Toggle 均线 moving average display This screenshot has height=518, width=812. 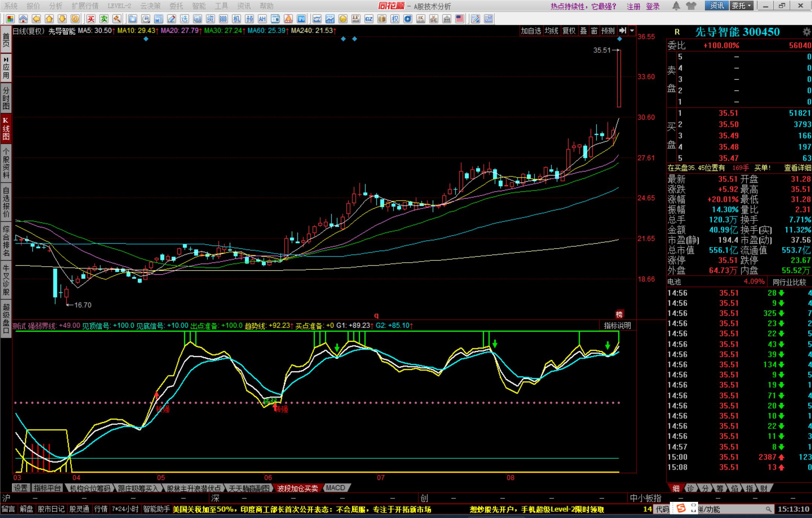(551, 31)
